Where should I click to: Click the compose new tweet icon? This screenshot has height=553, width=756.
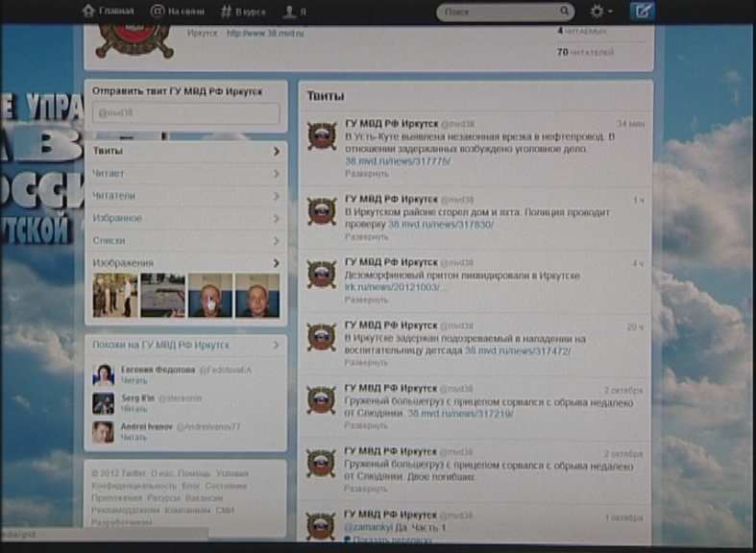coord(643,12)
